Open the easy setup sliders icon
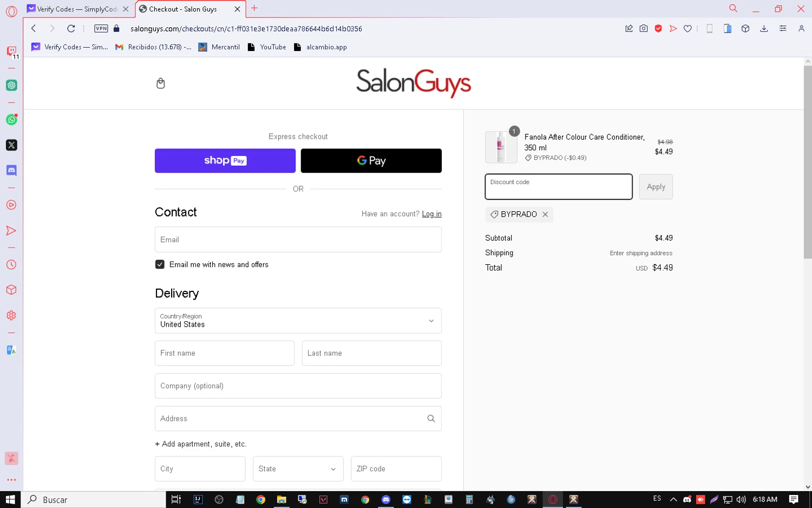The height and width of the screenshot is (508, 812). pyautogui.click(x=783, y=29)
